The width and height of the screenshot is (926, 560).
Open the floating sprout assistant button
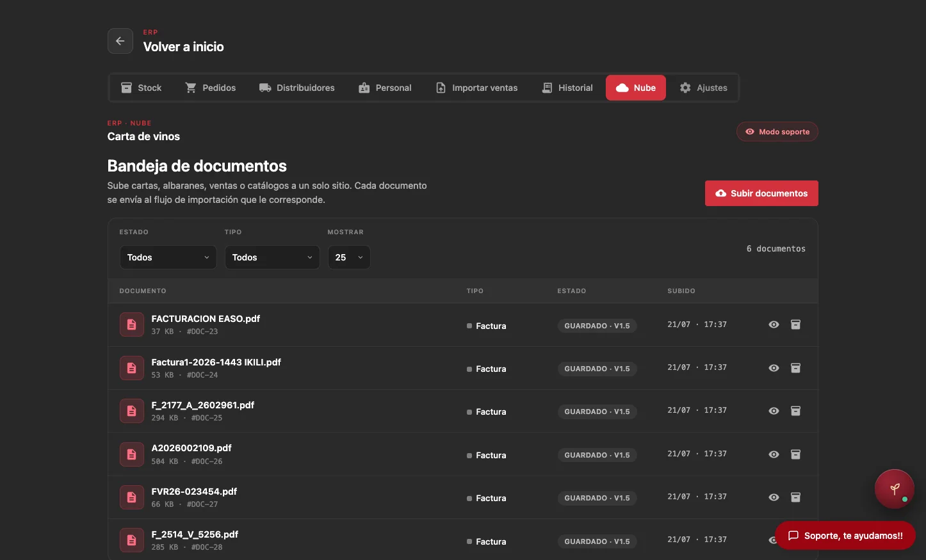click(x=895, y=489)
